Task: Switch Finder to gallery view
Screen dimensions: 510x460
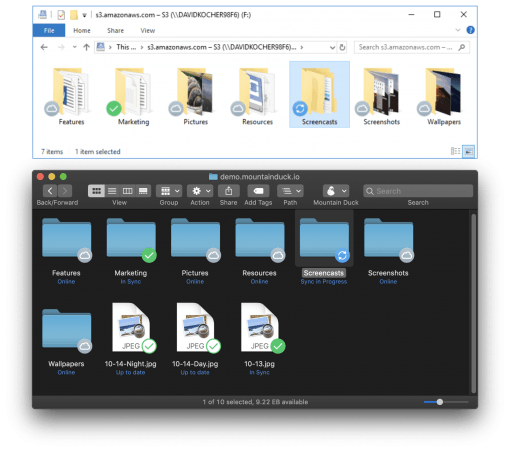Action: pyautogui.click(x=143, y=191)
